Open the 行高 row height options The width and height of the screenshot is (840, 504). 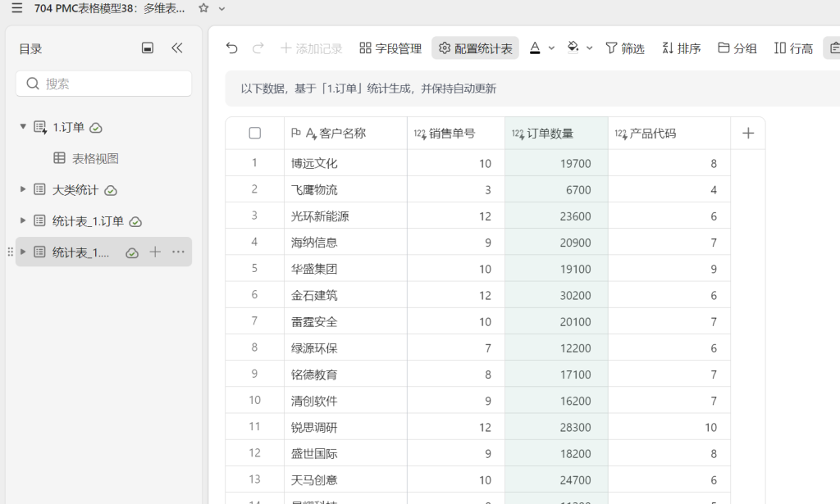coord(793,48)
